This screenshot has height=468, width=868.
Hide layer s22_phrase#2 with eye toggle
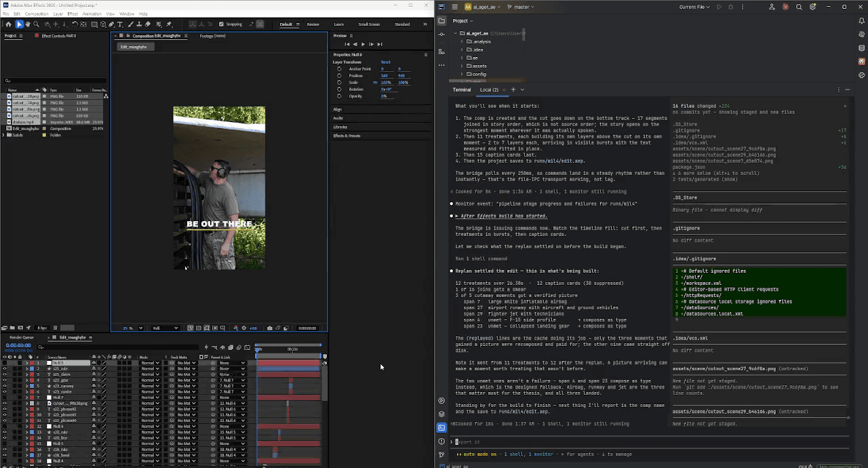tap(5, 409)
